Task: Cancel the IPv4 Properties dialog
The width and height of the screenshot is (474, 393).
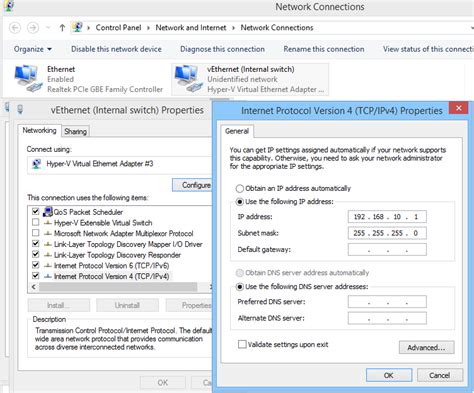Action: (440, 375)
